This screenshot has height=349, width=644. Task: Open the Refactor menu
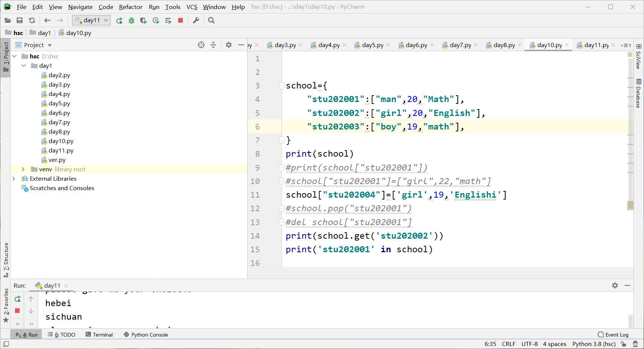coord(130,7)
